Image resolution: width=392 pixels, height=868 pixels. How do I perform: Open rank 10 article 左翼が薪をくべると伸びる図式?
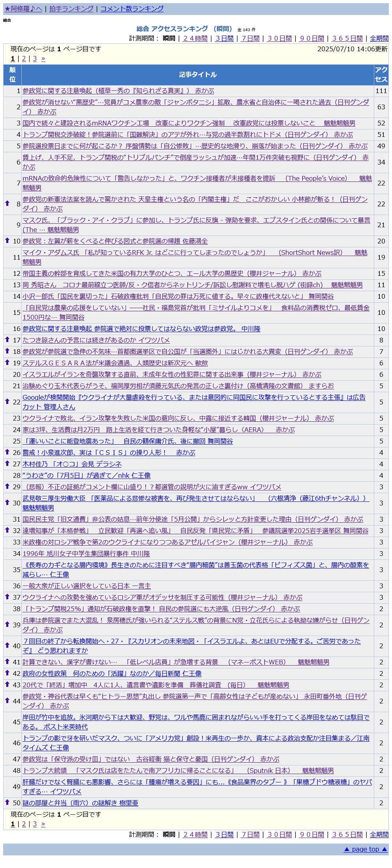click(115, 241)
